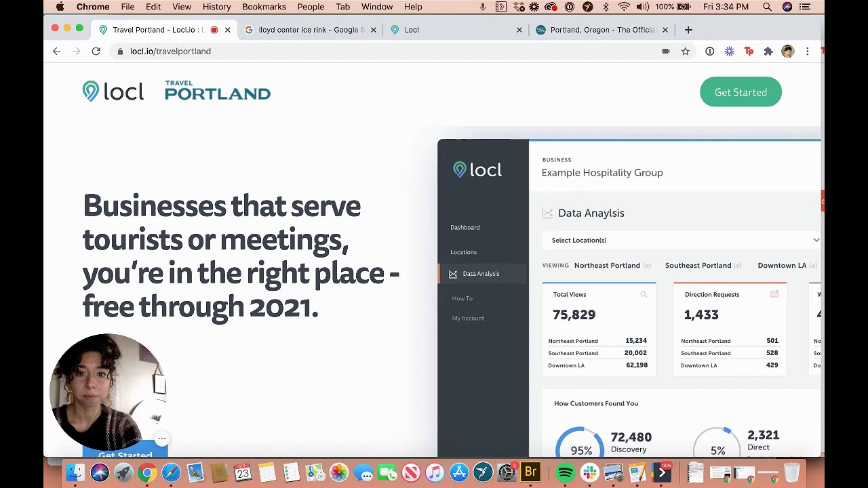The height and width of the screenshot is (488, 868).
Task: Click the Bluetooth menu bar icon
Action: [x=606, y=7]
